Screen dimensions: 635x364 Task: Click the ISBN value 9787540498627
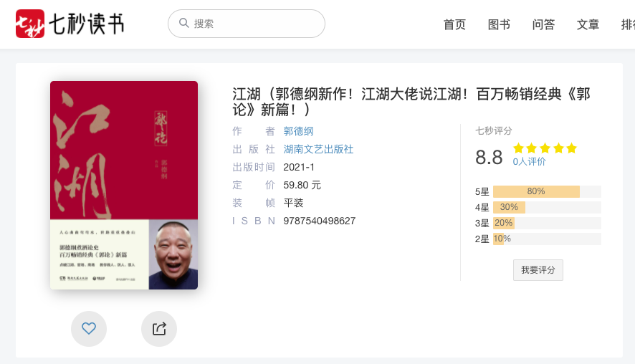point(320,221)
